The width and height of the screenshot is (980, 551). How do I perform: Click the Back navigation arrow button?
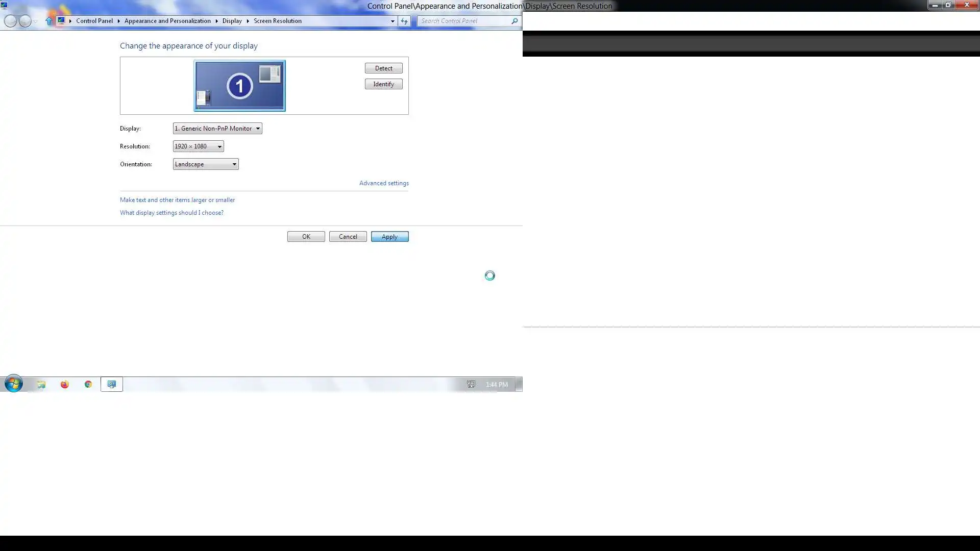pyautogui.click(x=10, y=21)
